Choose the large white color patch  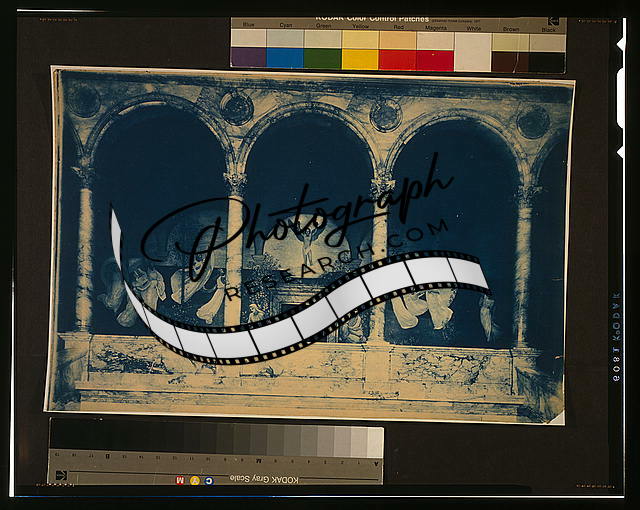click(x=472, y=51)
